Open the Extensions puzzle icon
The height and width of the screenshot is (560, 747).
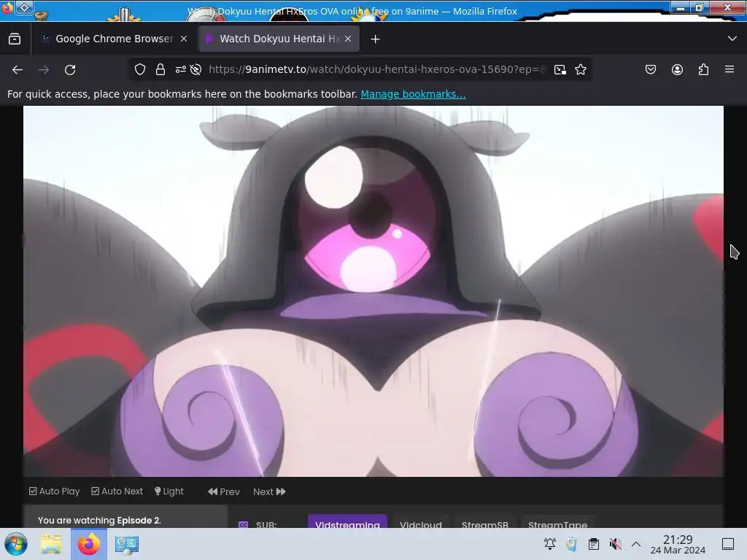pos(703,69)
